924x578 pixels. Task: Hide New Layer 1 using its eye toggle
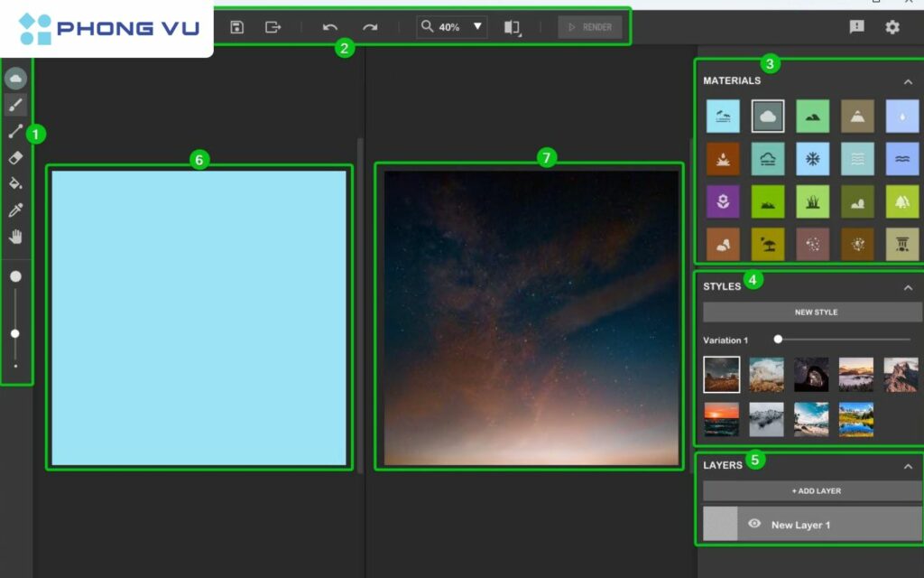(x=755, y=524)
